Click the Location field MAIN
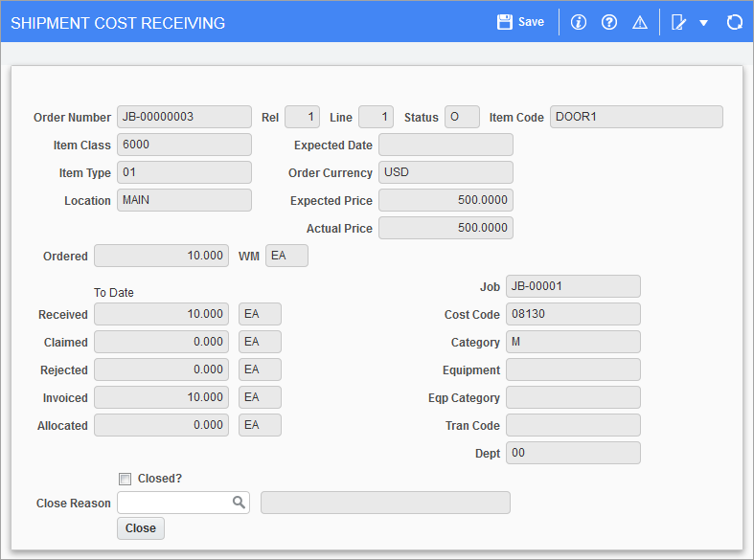This screenshot has width=754, height=560. click(x=184, y=200)
